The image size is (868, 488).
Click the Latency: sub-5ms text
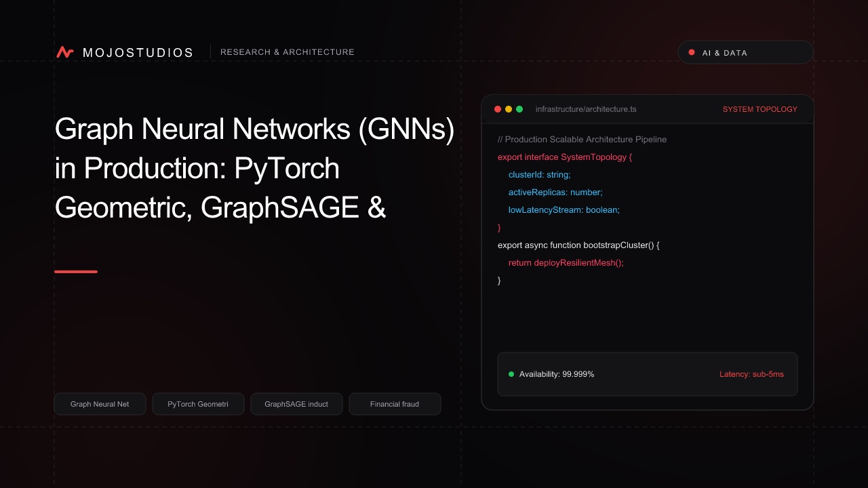[x=751, y=374]
